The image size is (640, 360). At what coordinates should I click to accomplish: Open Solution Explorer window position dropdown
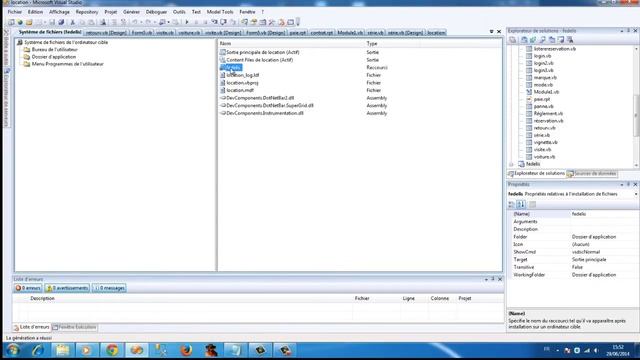pyautogui.click(x=622, y=31)
